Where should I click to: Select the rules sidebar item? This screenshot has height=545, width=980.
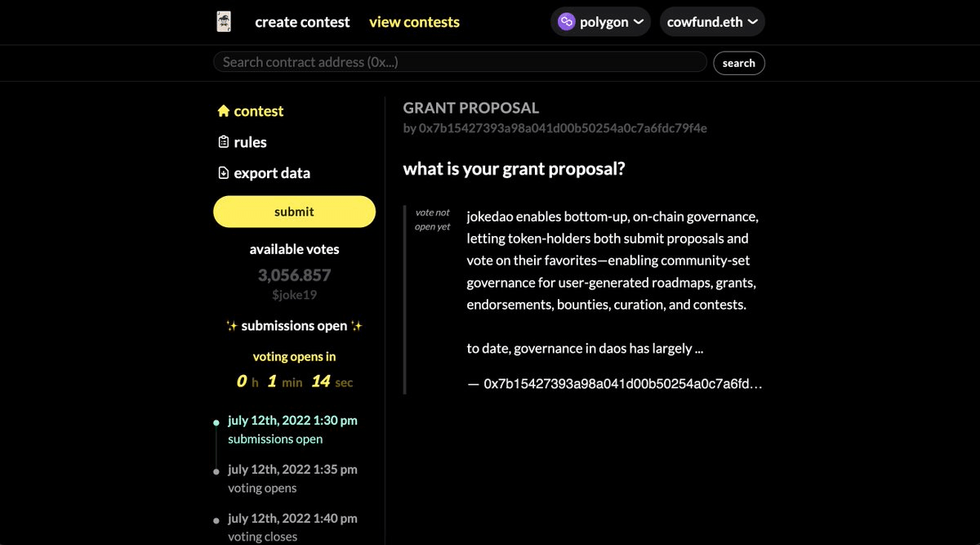pos(242,142)
